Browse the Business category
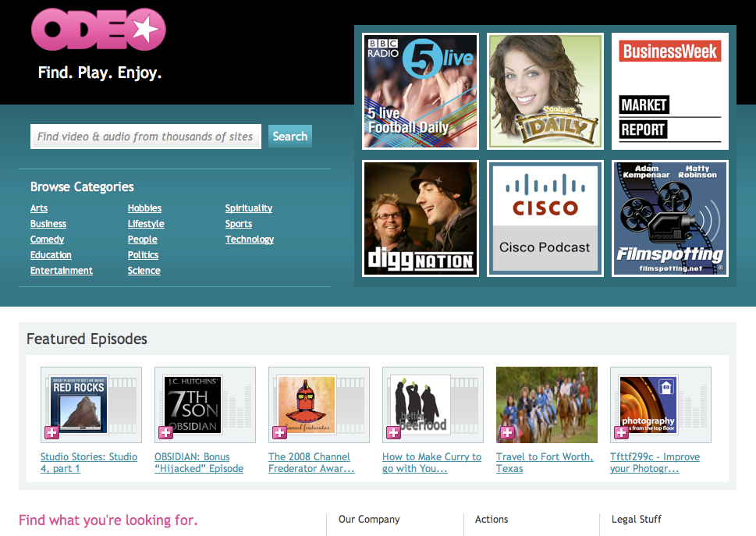Screen dimensions: 756x536 click(x=48, y=224)
